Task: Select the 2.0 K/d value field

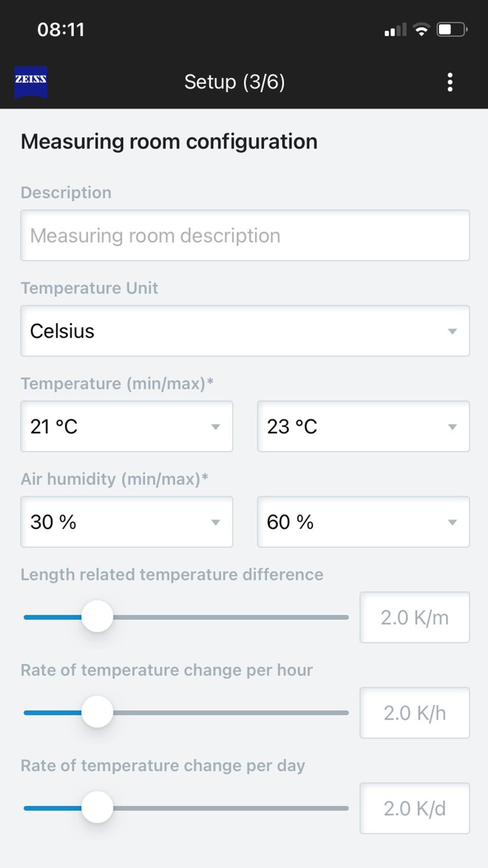Action: pos(414,808)
